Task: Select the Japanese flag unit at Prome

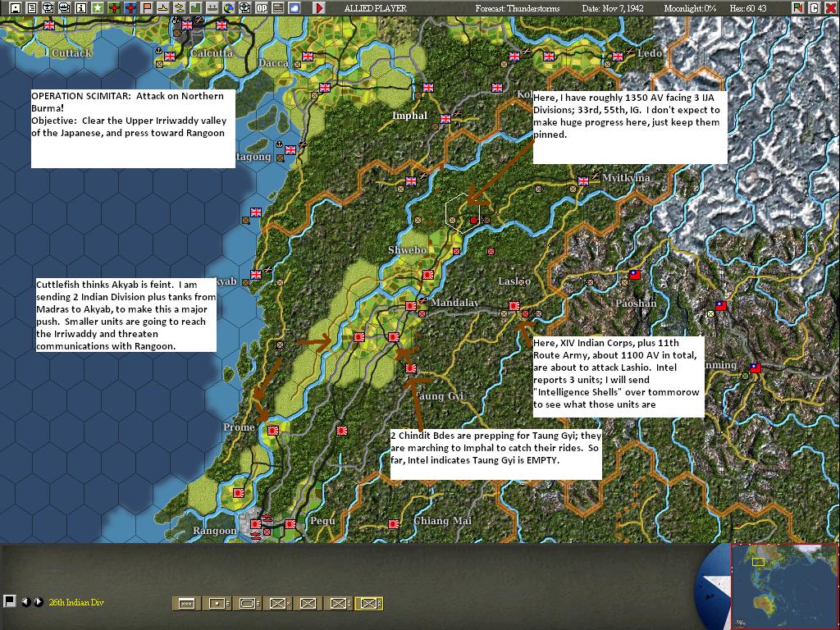Action: (273, 430)
